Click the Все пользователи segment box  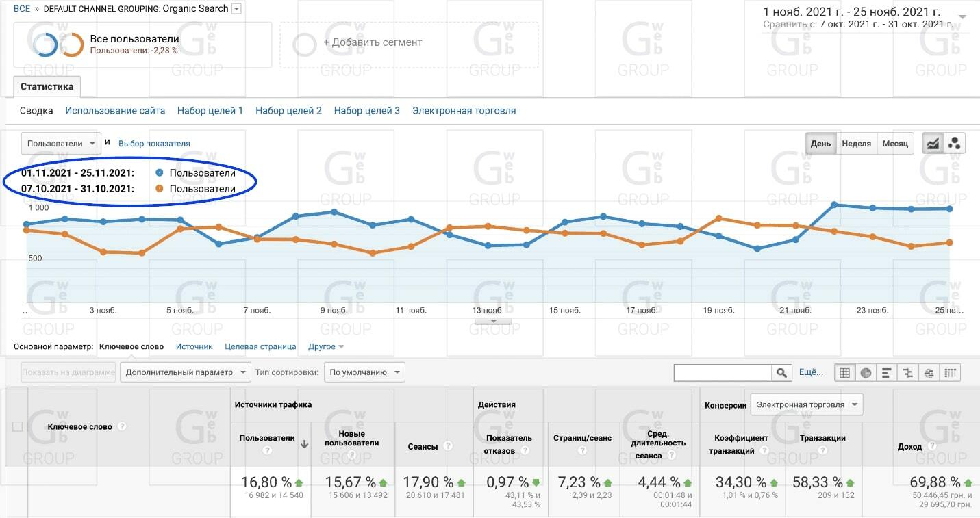coord(142,45)
